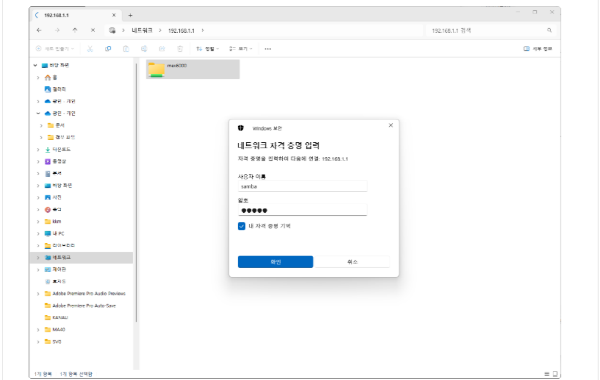Image resolution: width=600 pixels, height=380 pixels.
Task: Click the Cut scissors icon in toolbar
Action: pos(90,49)
